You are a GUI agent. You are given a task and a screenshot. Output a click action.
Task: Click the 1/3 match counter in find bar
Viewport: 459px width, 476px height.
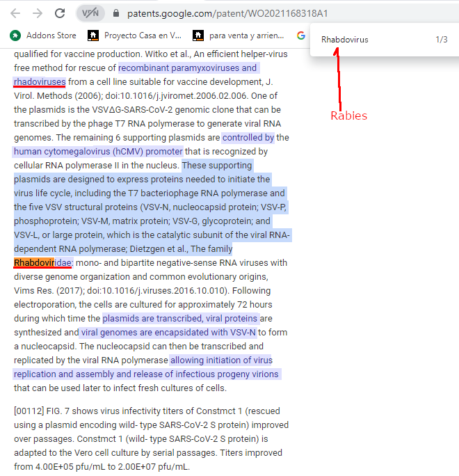point(441,40)
